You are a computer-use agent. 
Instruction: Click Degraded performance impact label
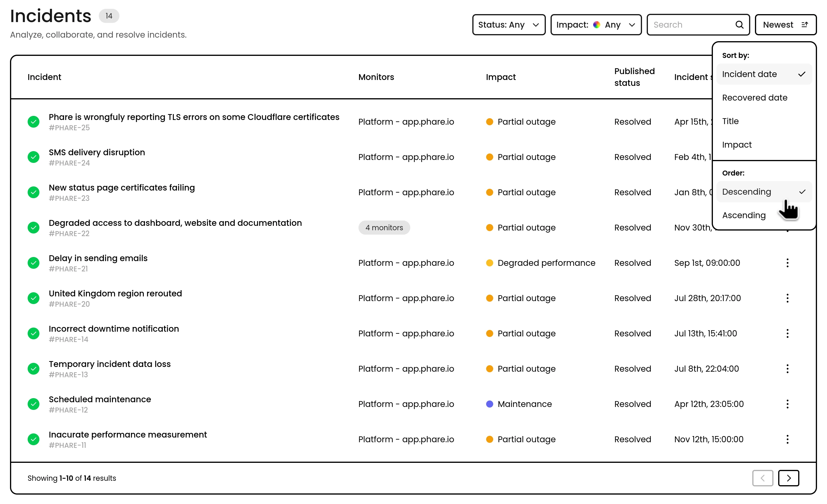(x=546, y=263)
